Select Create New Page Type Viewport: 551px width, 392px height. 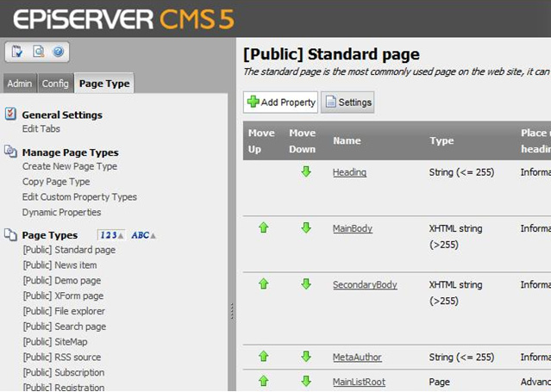coord(69,166)
